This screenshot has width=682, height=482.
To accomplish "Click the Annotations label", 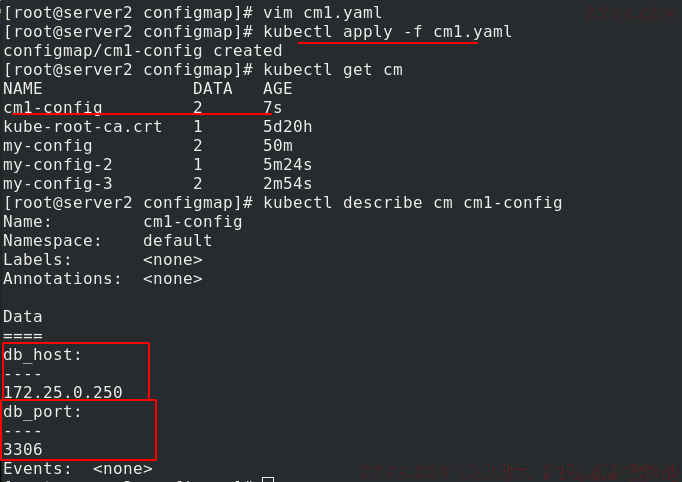I will (x=62, y=279).
